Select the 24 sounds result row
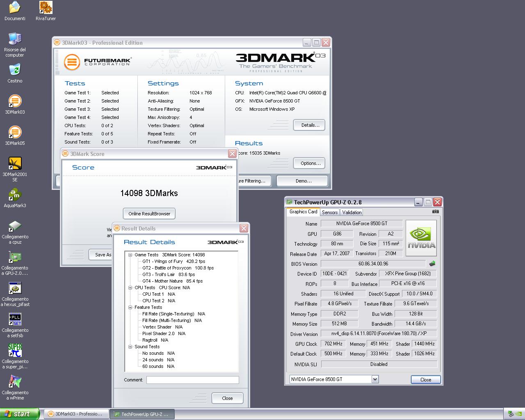525x420 pixels. coord(158,360)
